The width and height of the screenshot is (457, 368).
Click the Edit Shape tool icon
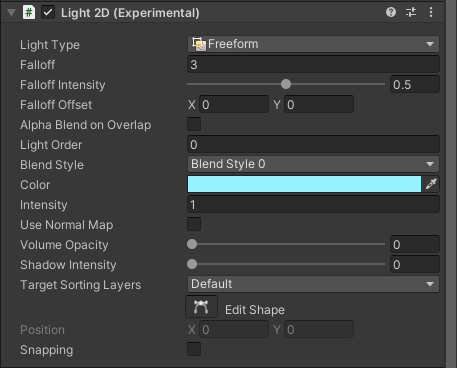point(201,307)
